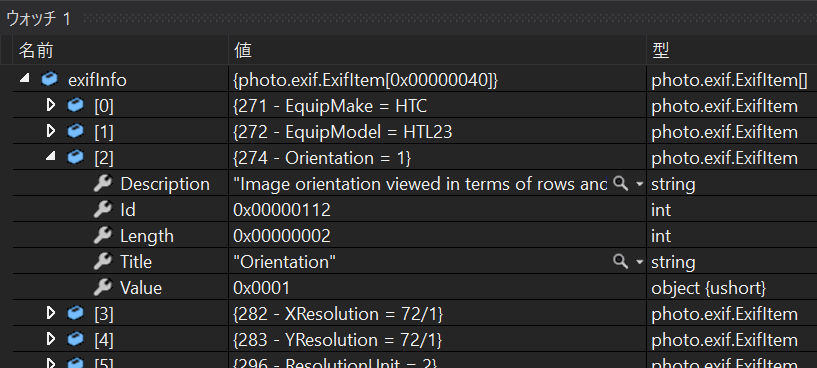Click the wrench icon beside Length
Viewport: 817px width, 368px height.
(103, 236)
